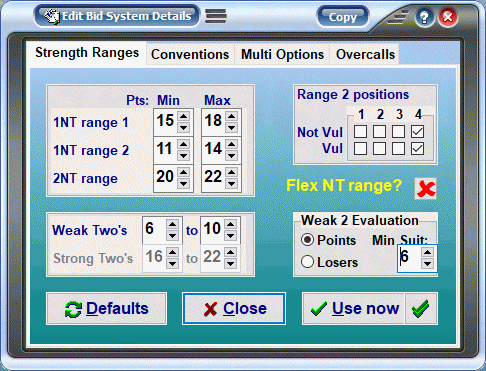486x371 pixels.
Task: Uncheck Not Vul position 4 checkbox
Action: pos(417,132)
